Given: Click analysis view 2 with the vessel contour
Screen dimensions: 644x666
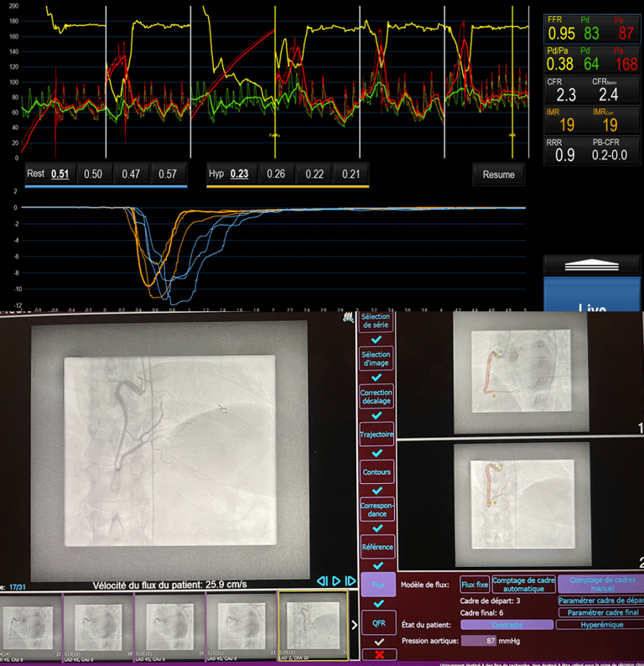Looking at the screenshot, I should click(522, 504).
